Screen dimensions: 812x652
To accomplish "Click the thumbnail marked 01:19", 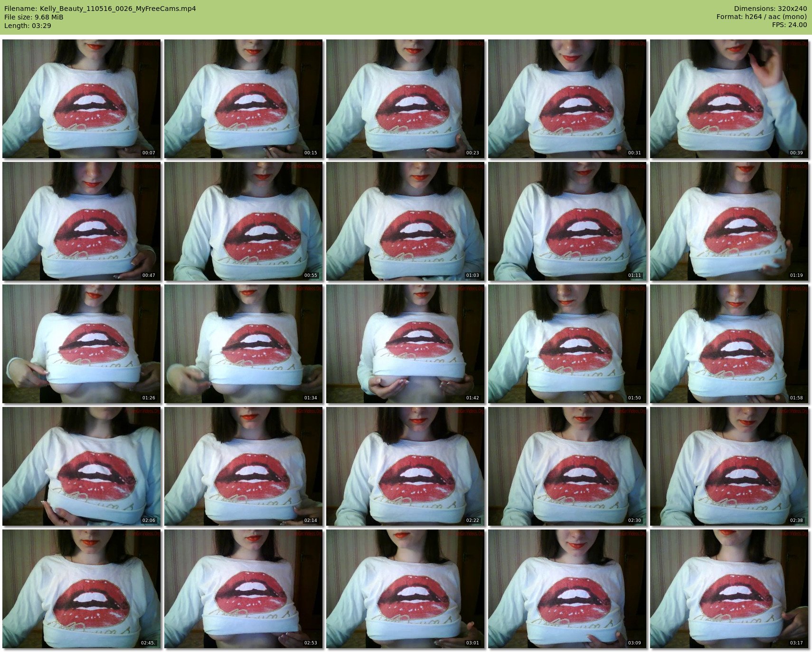I will pyautogui.click(x=729, y=221).
